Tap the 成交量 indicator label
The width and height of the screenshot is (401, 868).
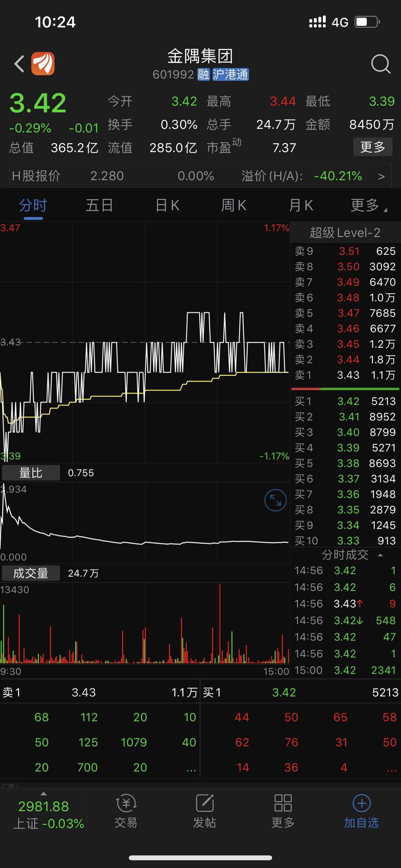(31, 573)
